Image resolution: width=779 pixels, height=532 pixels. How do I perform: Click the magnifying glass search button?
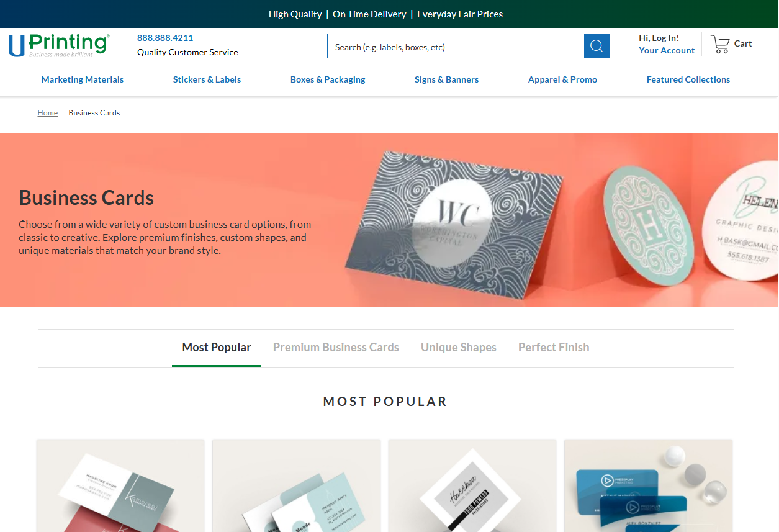point(597,46)
